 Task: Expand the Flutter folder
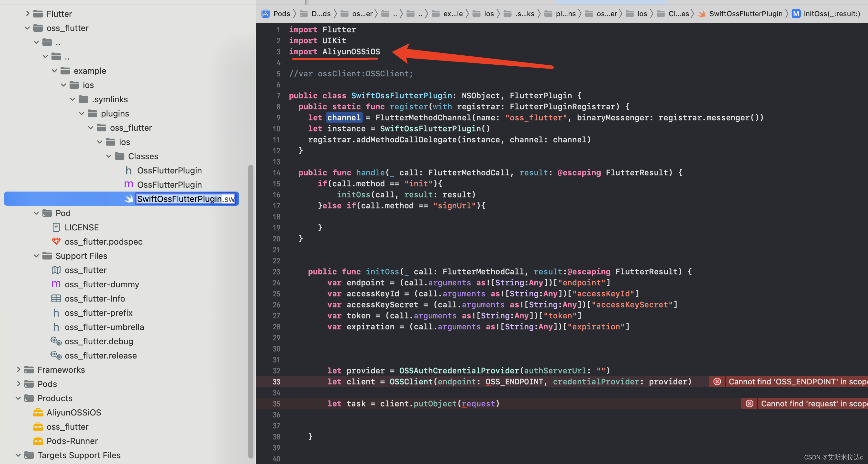point(28,14)
